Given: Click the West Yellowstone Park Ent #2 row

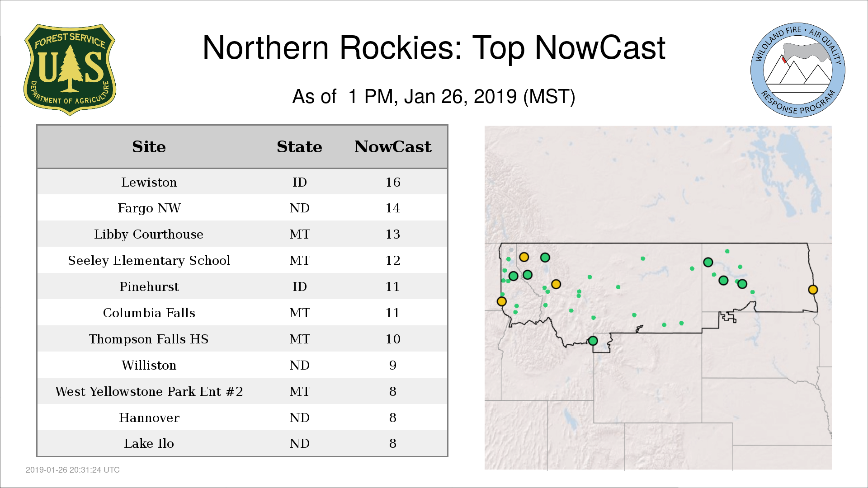Looking at the screenshot, I should 149,391.
